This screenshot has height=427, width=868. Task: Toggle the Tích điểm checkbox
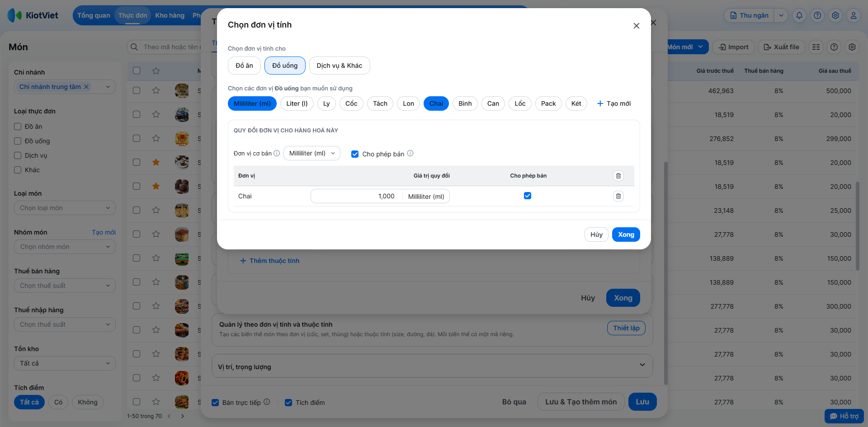click(x=288, y=403)
